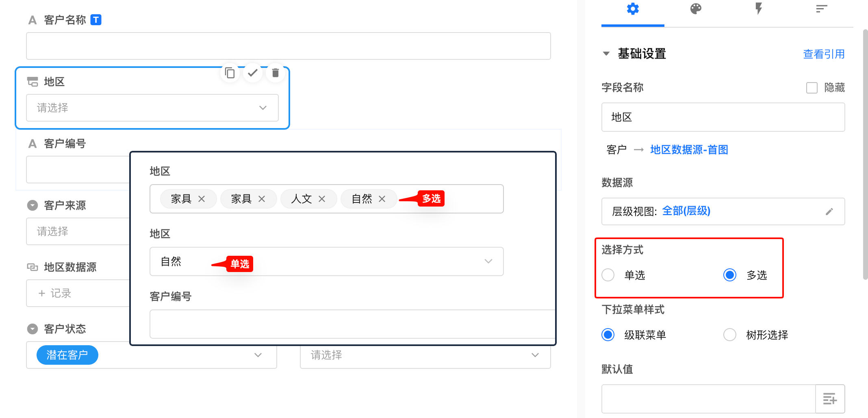Viewport: 868px width, 418px height.
Task: Select the 单选 radio option
Action: coord(608,275)
